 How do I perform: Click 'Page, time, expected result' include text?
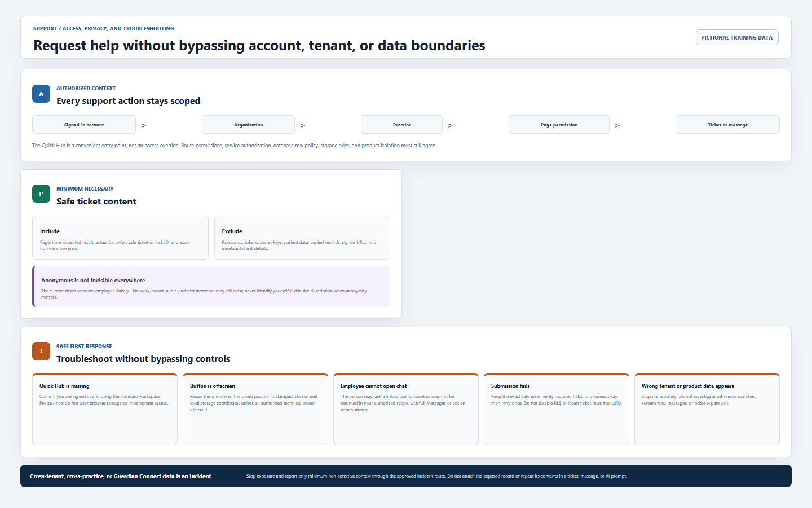tap(115, 246)
